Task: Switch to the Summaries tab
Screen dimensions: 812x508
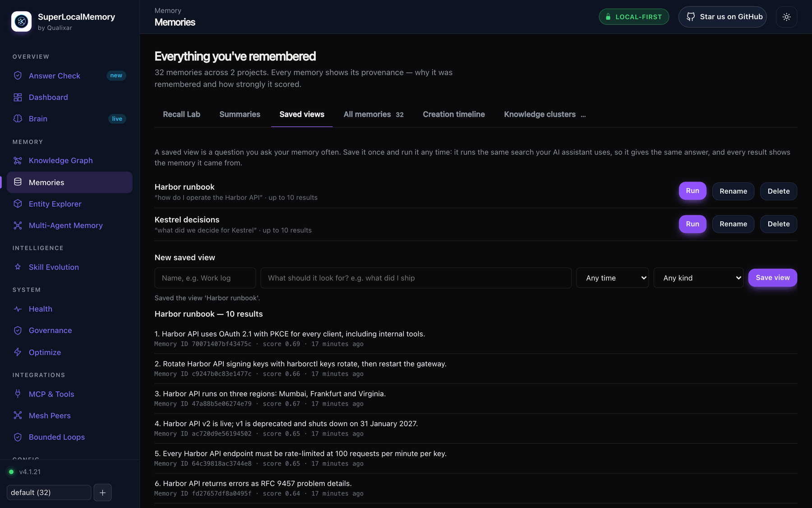Action: pyautogui.click(x=240, y=114)
